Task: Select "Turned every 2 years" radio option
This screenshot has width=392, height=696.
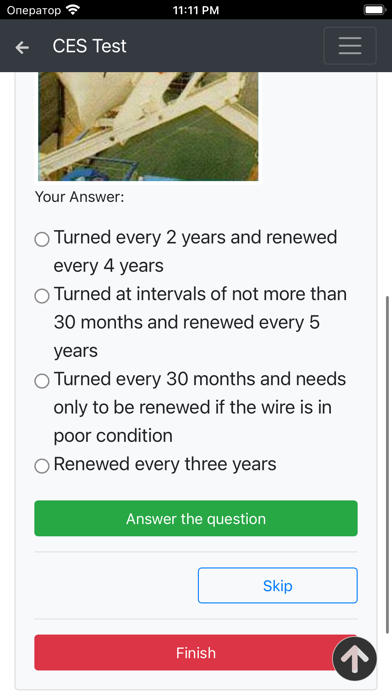Action: (x=42, y=239)
